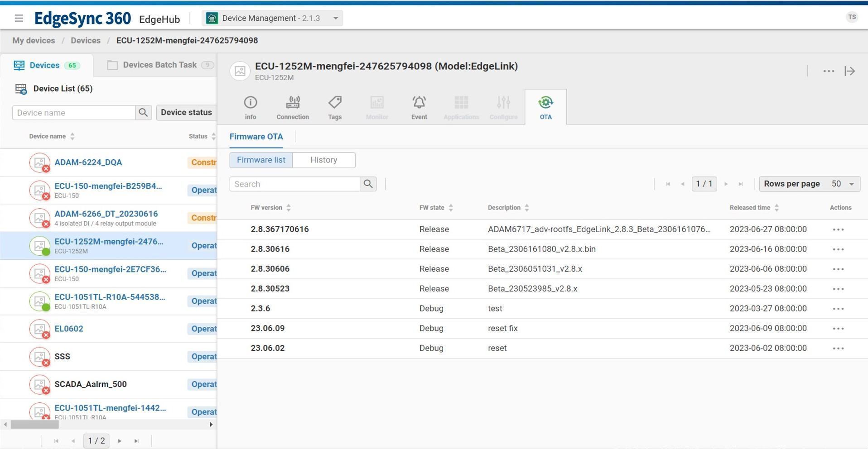Expand the Device Management version dropdown
Viewport: 868px width, 449px height.
pos(336,18)
